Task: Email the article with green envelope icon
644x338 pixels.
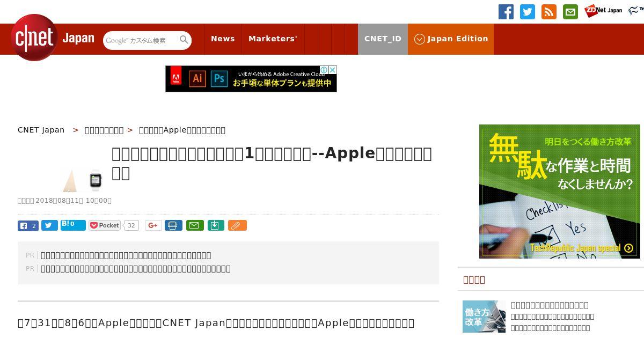Action: pos(195,225)
